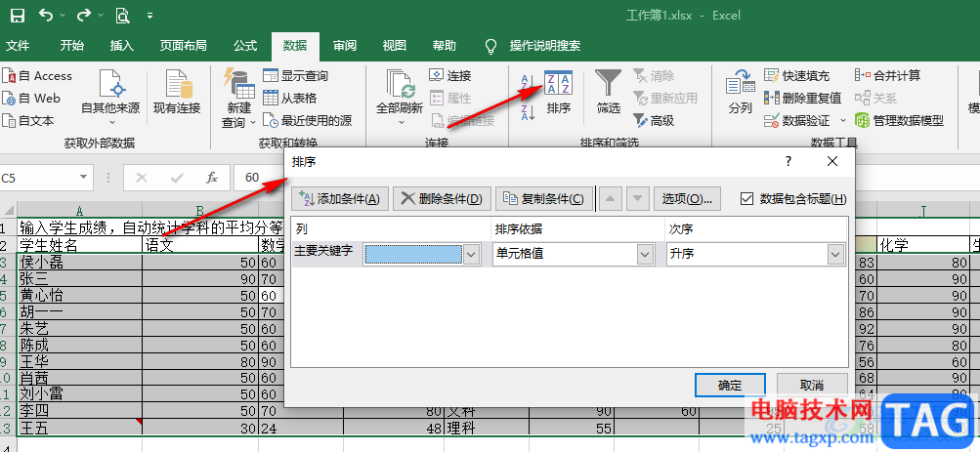Open the 主要关键字 column dropdown
Image resolution: width=980 pixels, height=452 pixels.
[471, 255]
